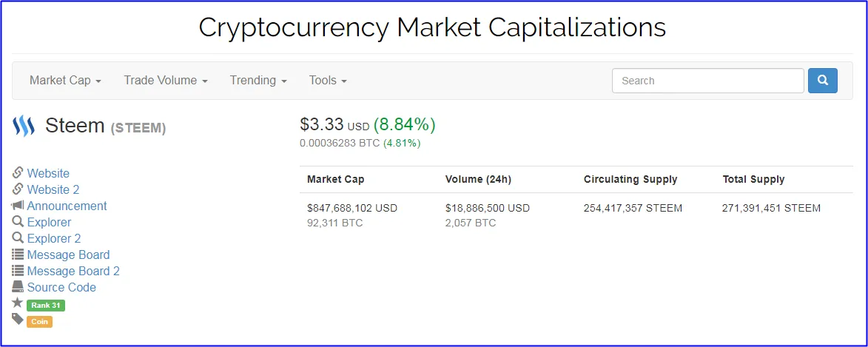Open the Trending dropdown menu
868x347 pixels.
[258, 80]
